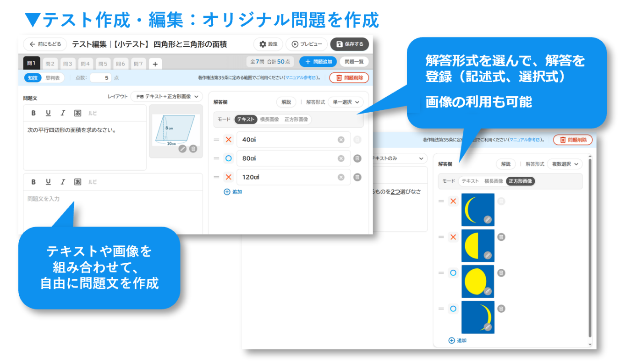Open the 解答形式 dropdown set to 単一選択
The height and width of the screenshot is (364, 626).
pyautogui.click(x=346, y=102)
